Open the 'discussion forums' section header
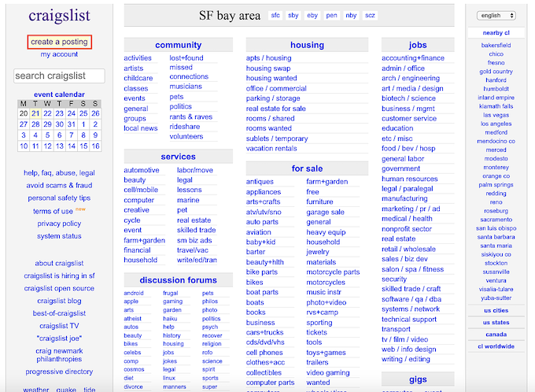 tap(178, 280)
